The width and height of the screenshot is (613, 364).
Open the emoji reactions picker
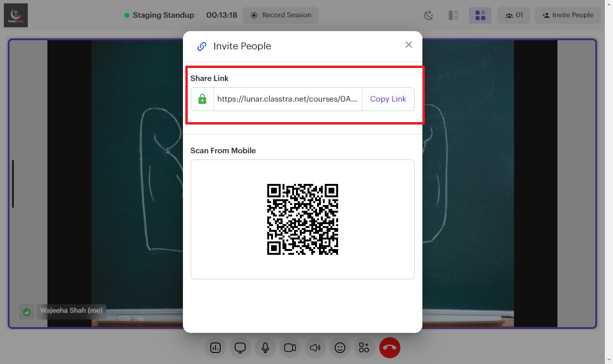click(340, 348)
